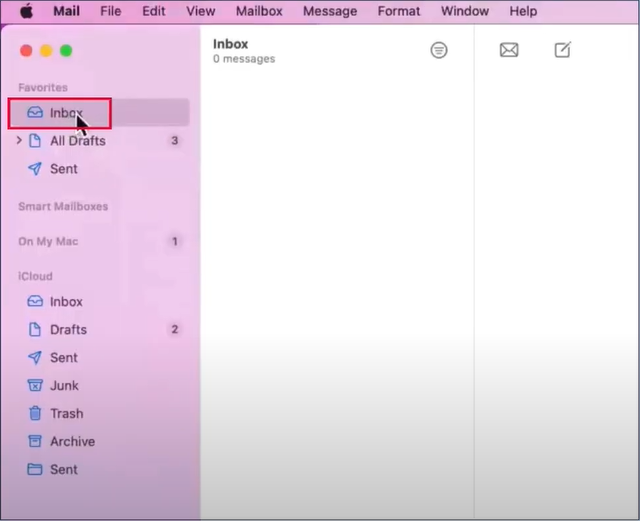Click the iCloud Inbox tray icon
This screenshot has width=640, height=521.
pos(35,301)
